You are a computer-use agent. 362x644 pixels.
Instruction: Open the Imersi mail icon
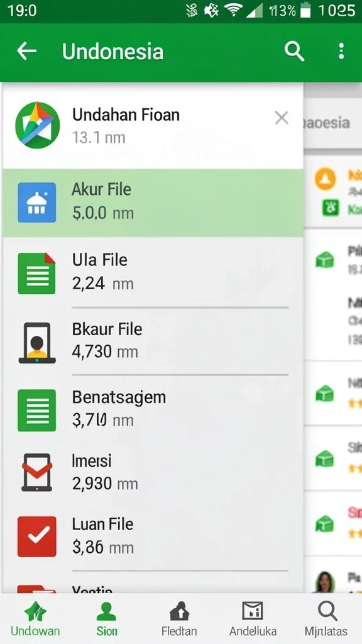coord(37,472)
